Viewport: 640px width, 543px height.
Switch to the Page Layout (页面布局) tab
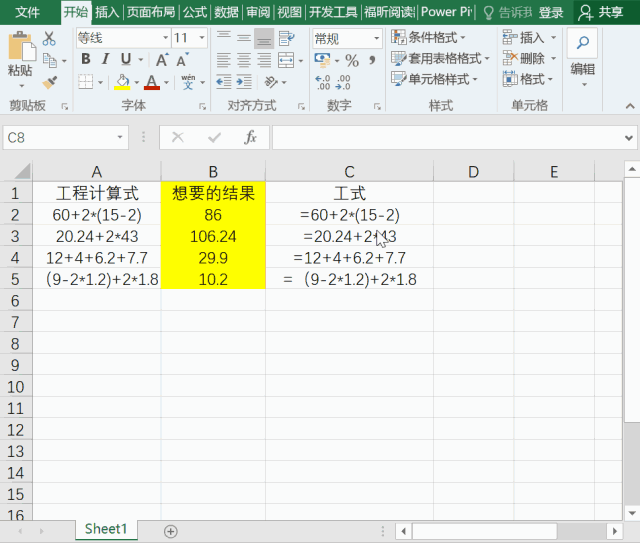(151, 12)
